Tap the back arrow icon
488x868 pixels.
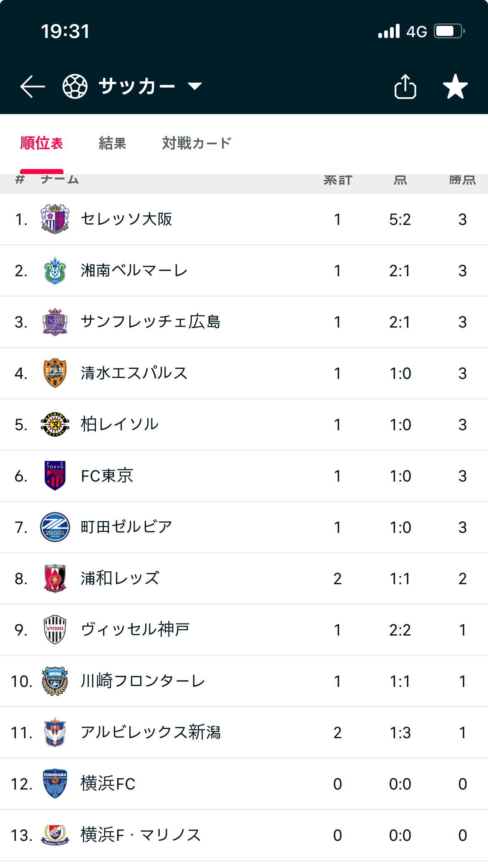33,86
